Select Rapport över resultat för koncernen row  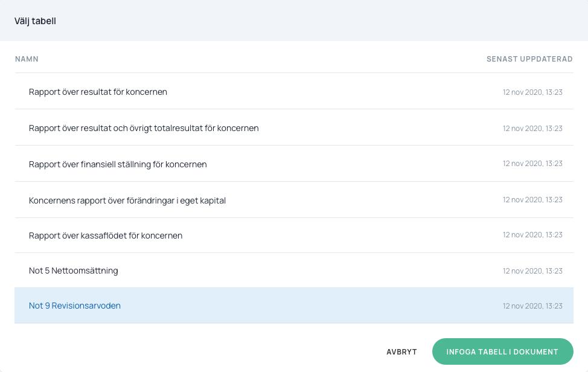pos(98,92)
